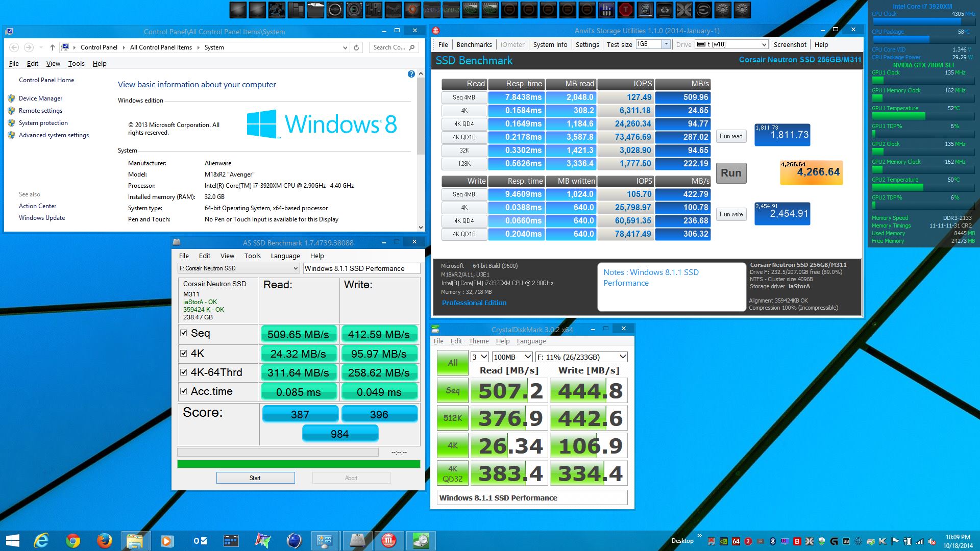Open the Language menu in AS SSD
Image resolution: width=980 pixels, height=551 pixels.
[x=285, y=256]
